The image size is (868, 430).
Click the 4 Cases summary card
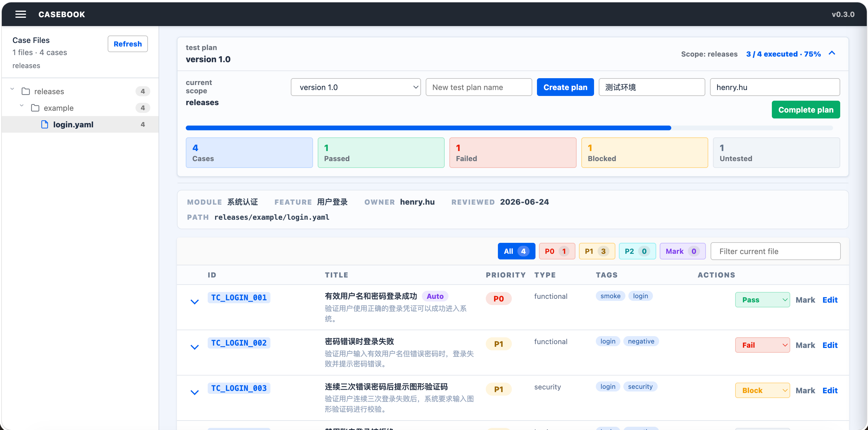point(249,153)
